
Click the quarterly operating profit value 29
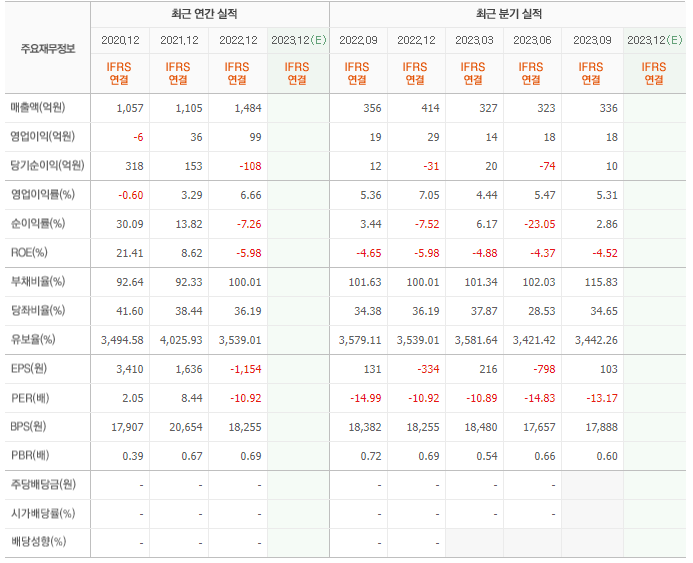[x=434, y=137]
